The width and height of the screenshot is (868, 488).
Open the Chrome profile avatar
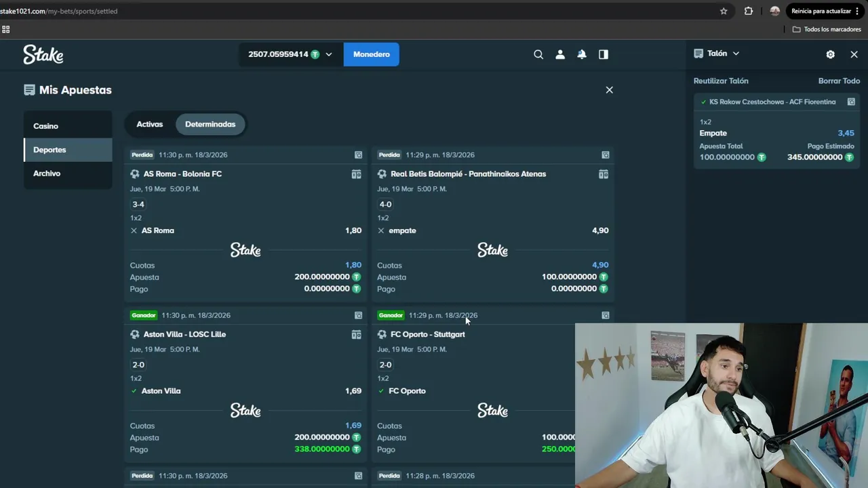(x=774, y=11)
